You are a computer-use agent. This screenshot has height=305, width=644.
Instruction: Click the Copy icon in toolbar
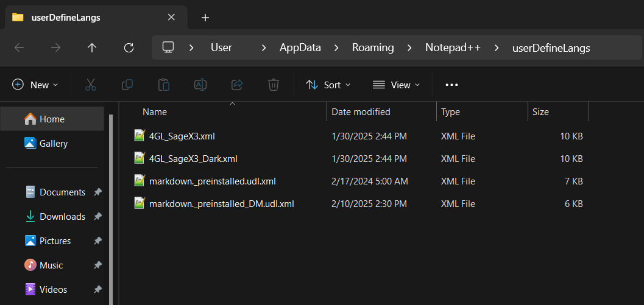[x=127, y=85]
